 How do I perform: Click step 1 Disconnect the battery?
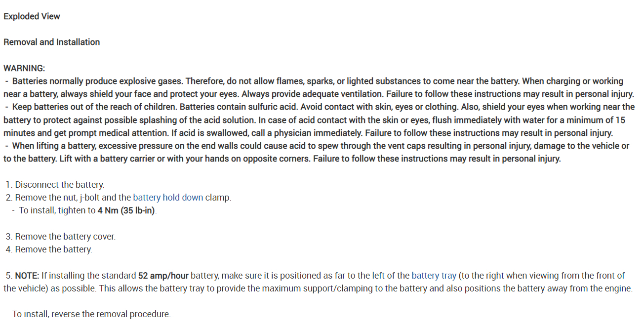(x=59, y=185)
